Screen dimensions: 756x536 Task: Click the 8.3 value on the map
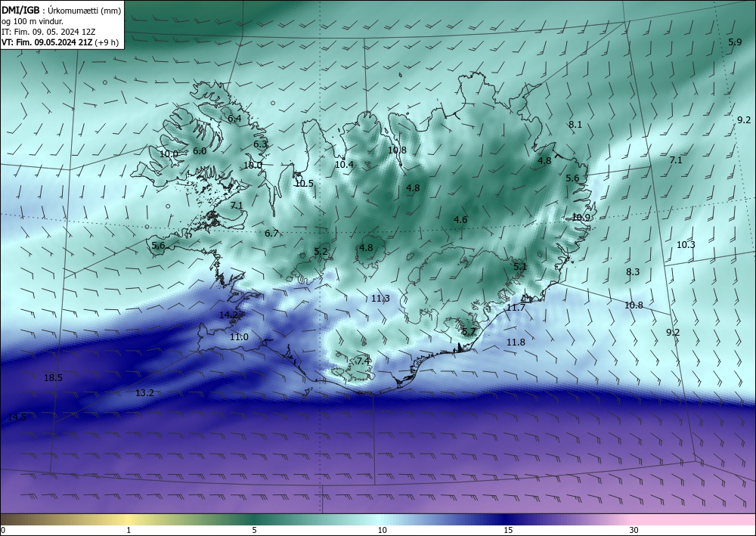coord(633,272)
